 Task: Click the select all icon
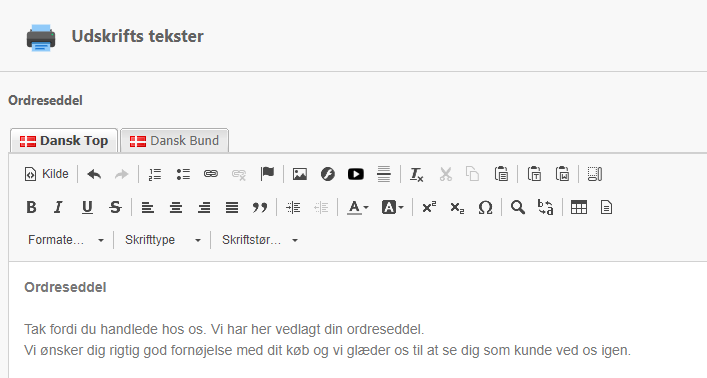pos(595,174)
